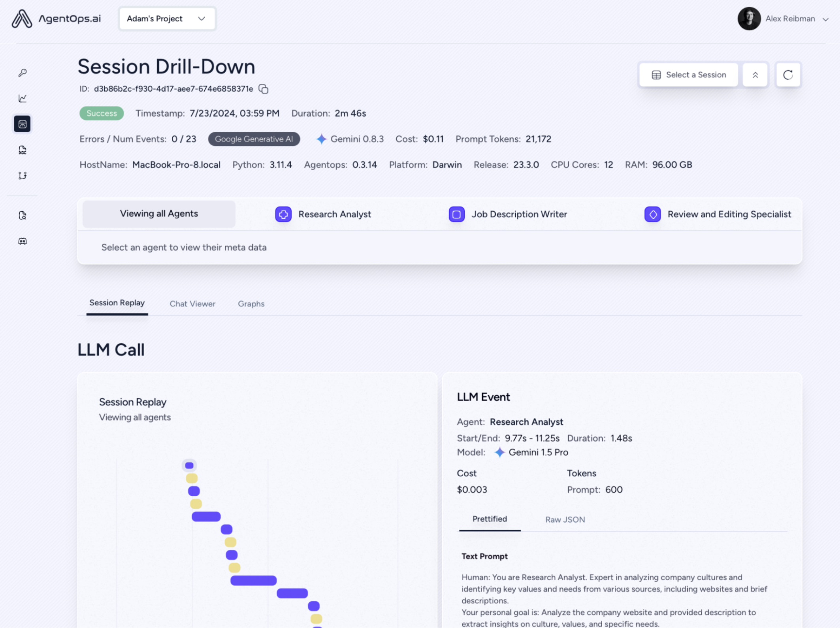The image size is (840, 628).
Task: Click the refresh session data button
Action: 787,75
